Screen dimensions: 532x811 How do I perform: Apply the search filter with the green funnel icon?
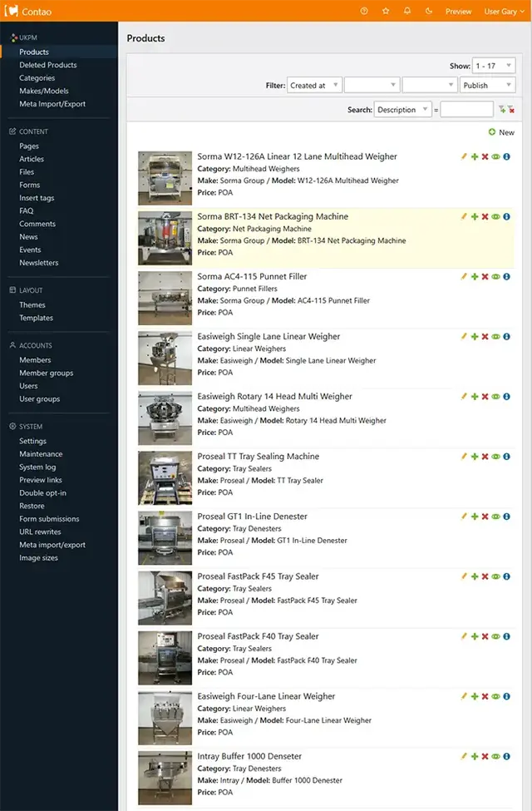click(502, 109)
